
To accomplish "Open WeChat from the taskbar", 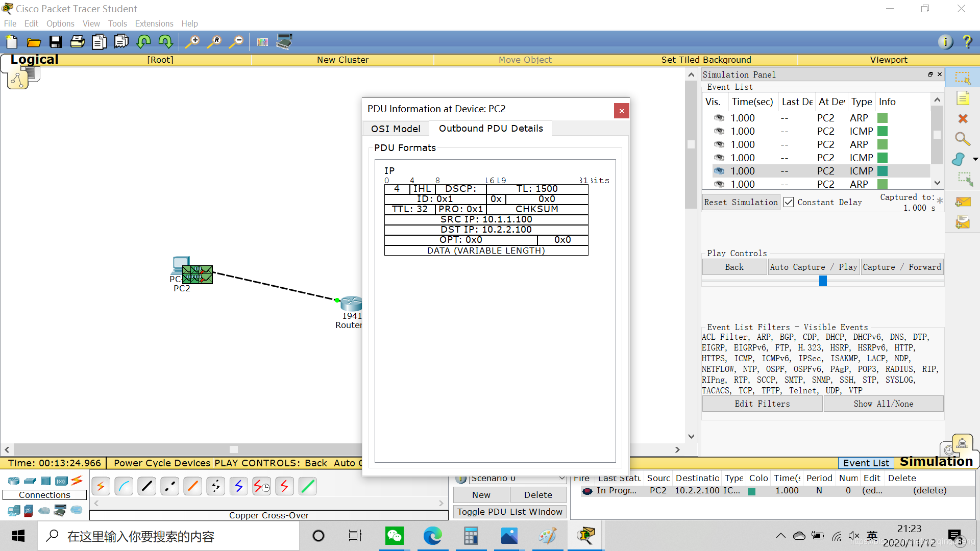I will [394, 536].
